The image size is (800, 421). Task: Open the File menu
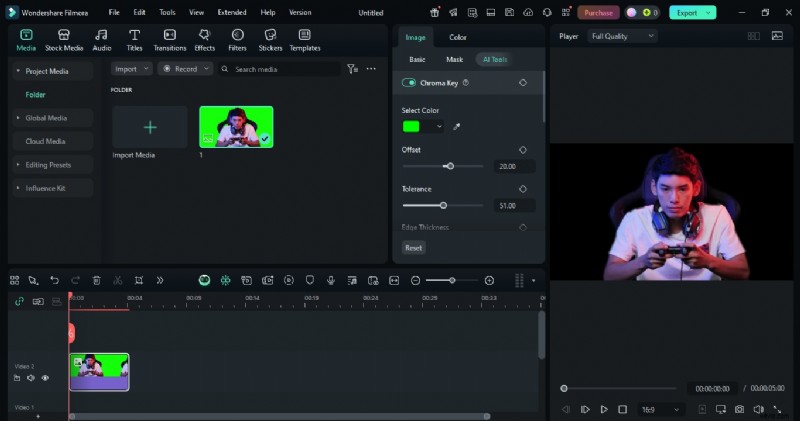click(114, 12)
